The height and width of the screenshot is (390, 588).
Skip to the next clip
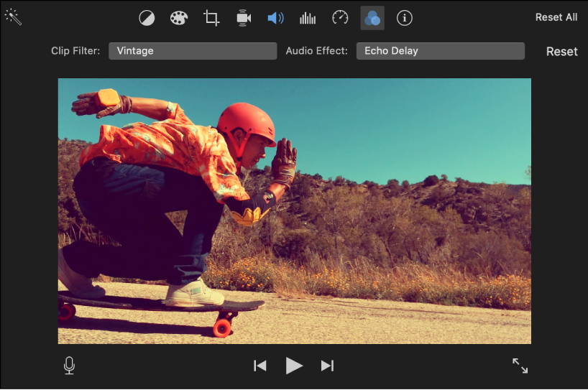click(327, 366)
